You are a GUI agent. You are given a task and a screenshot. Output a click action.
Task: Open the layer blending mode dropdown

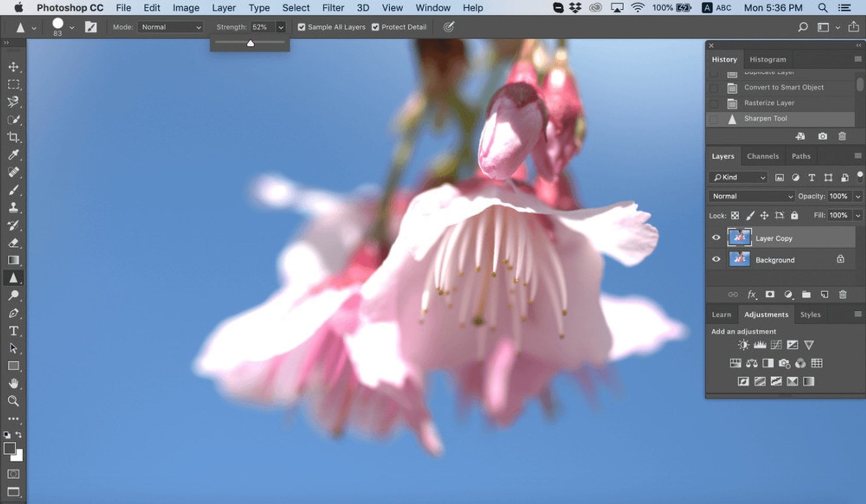(x=751, y=196)
